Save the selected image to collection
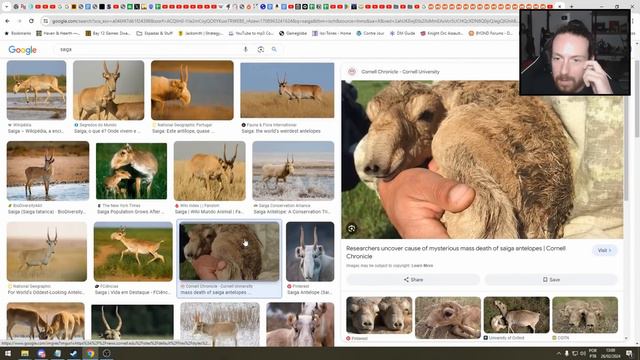 coord(551,280)
